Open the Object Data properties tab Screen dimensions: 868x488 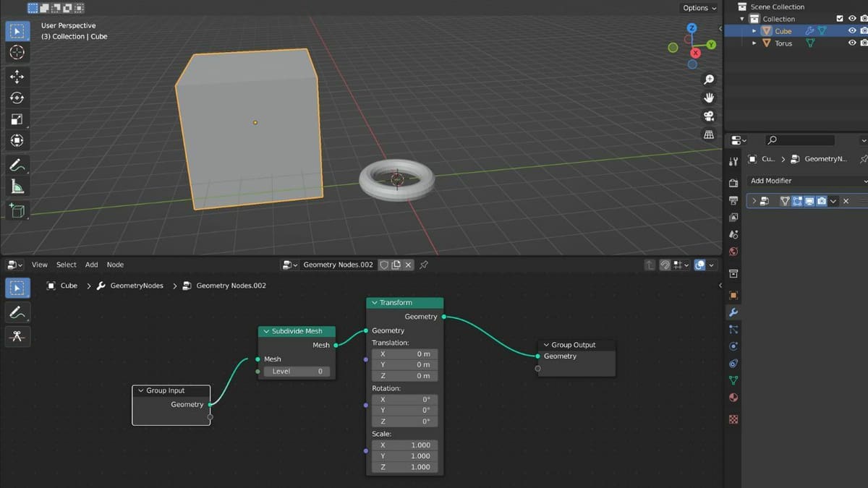pyautogui.click(x=733, y=380)
